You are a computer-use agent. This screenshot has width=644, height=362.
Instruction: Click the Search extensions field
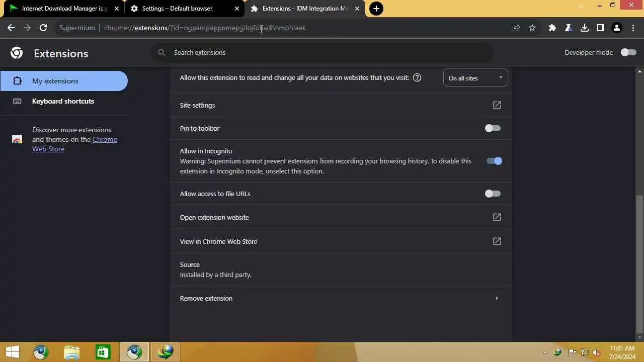(x=322, y=52)
